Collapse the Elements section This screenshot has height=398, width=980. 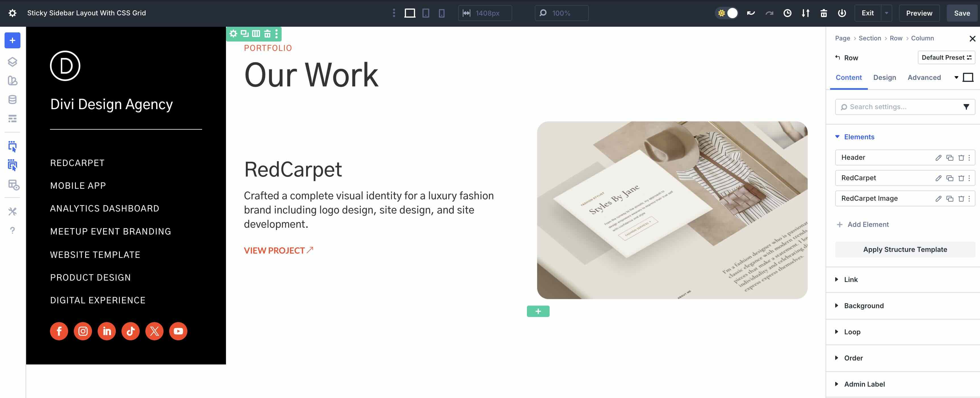pyautogui.click(x=837, y=137)
